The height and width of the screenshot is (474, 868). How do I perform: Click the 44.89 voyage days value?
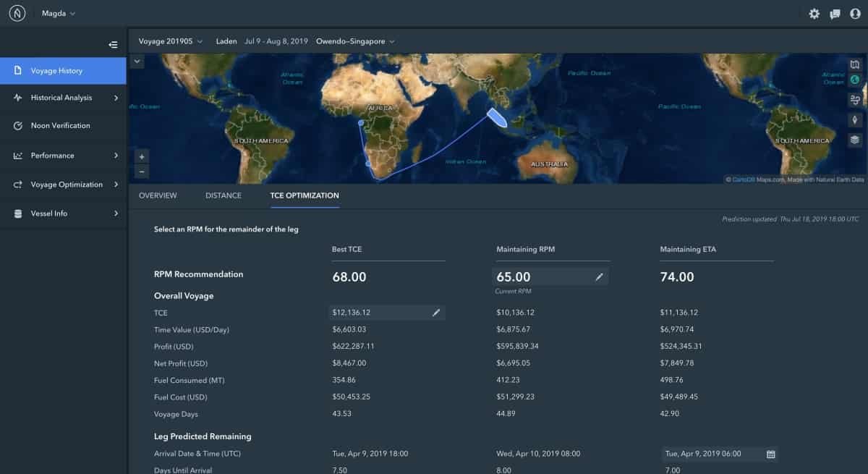pyautogui.click(x=506, y=415)
